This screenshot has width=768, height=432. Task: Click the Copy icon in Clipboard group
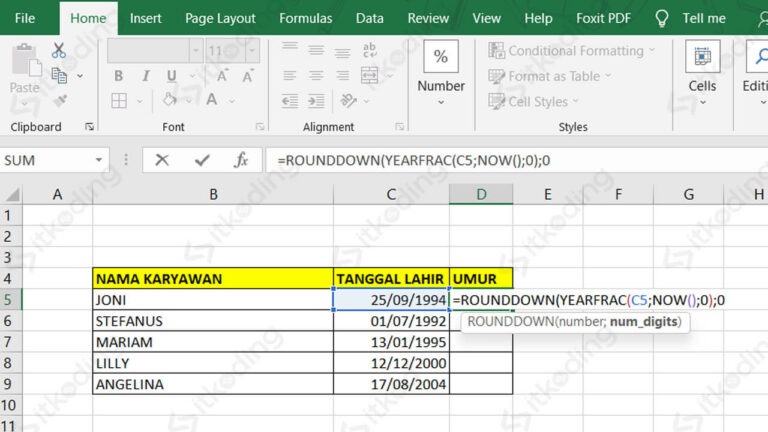tap(59, 75)
